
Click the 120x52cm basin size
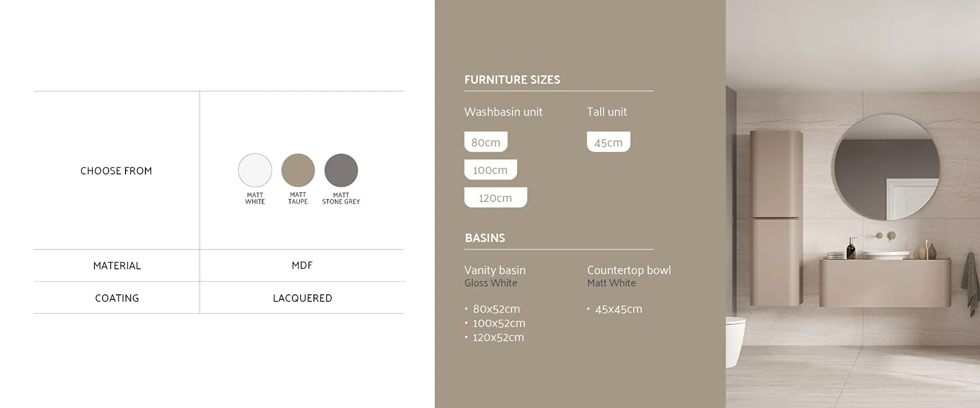(x=498, y=338)
